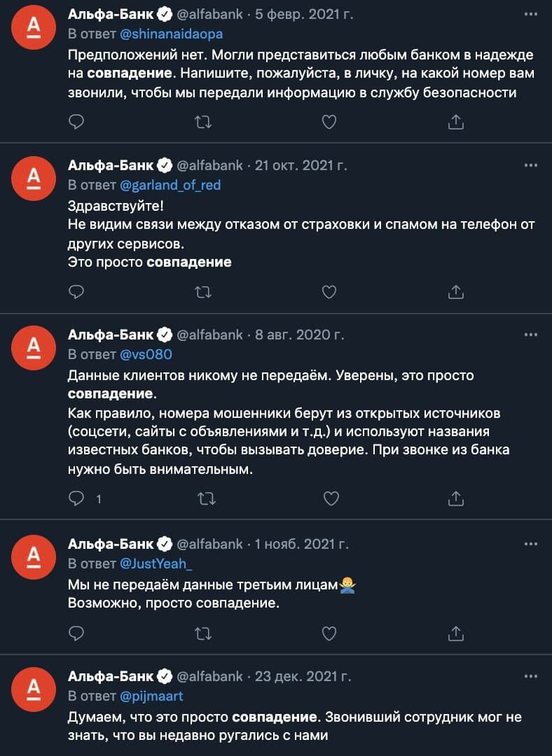Share the tweet replying to @JustYeah_

[x=455, y=632]
